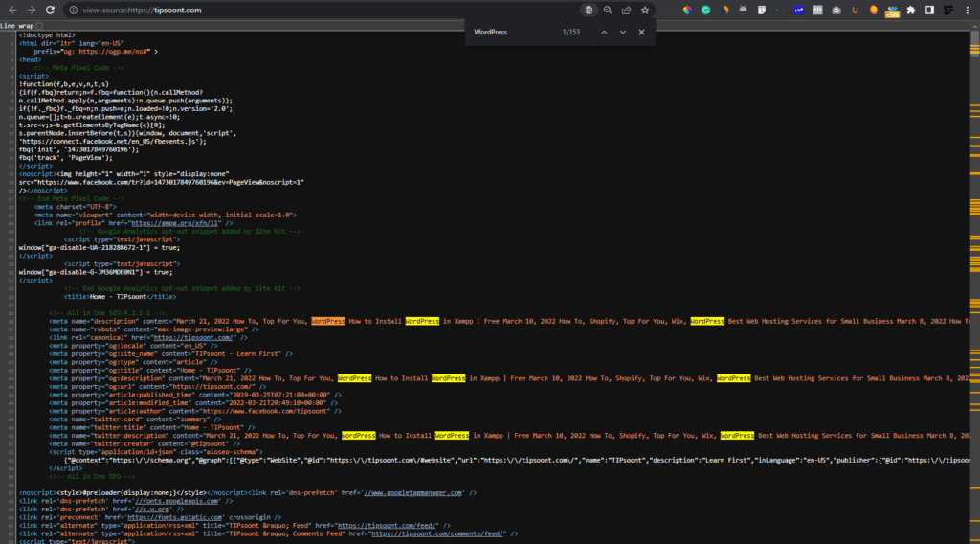Click the All in One SEO 4.2.1.1 comment
980x544 pixels.
(x=107, y=312)
